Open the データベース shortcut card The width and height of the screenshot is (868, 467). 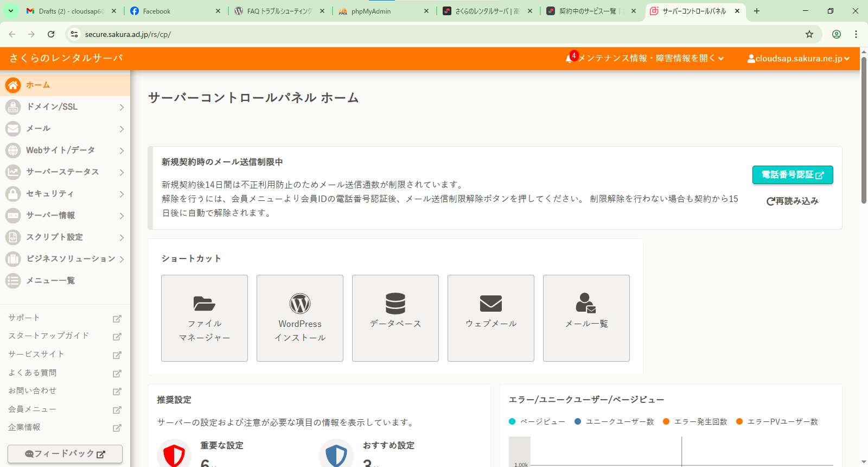[395, 318]
